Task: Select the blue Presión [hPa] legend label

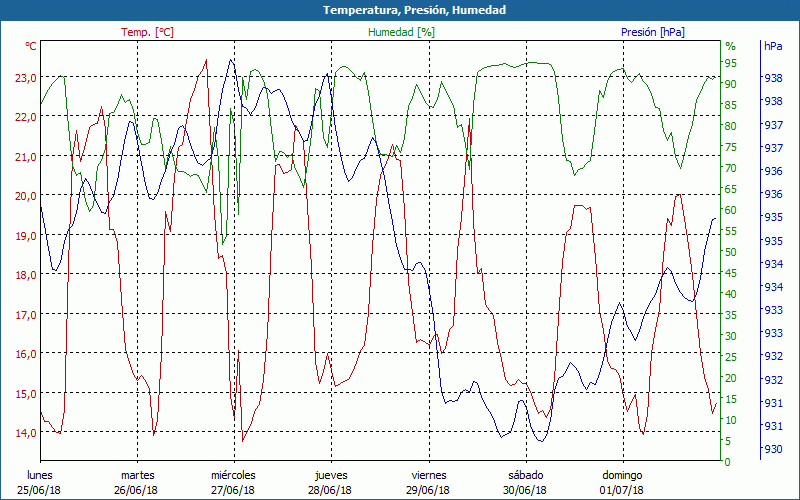Action: (653, 32)
